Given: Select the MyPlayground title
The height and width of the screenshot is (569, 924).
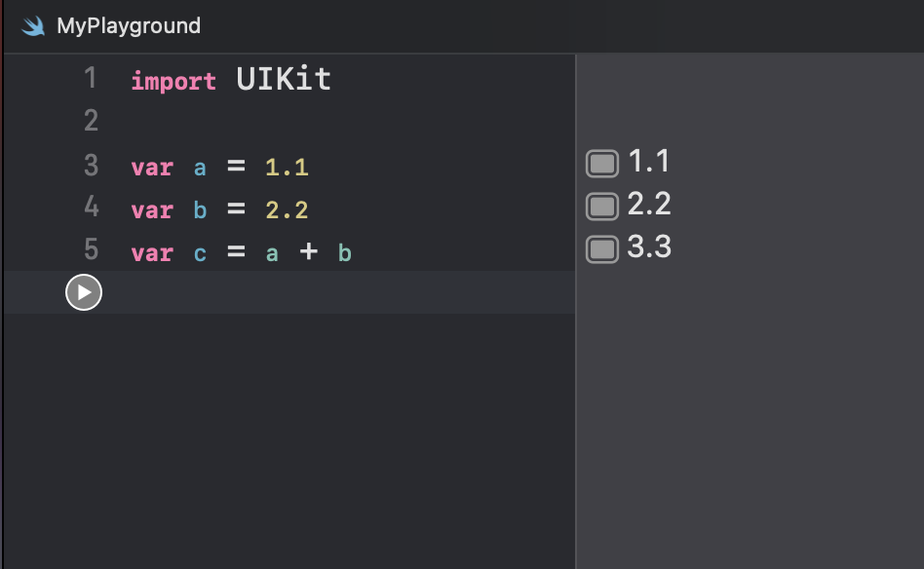Looking at the screenshot, I should click(x=129, y=26).
